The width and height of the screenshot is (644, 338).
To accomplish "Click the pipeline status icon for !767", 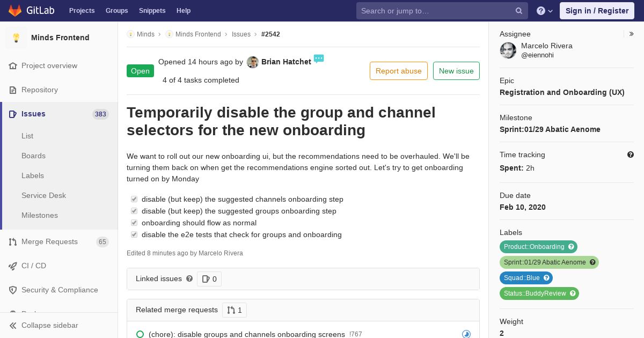I will pos(466,334).
